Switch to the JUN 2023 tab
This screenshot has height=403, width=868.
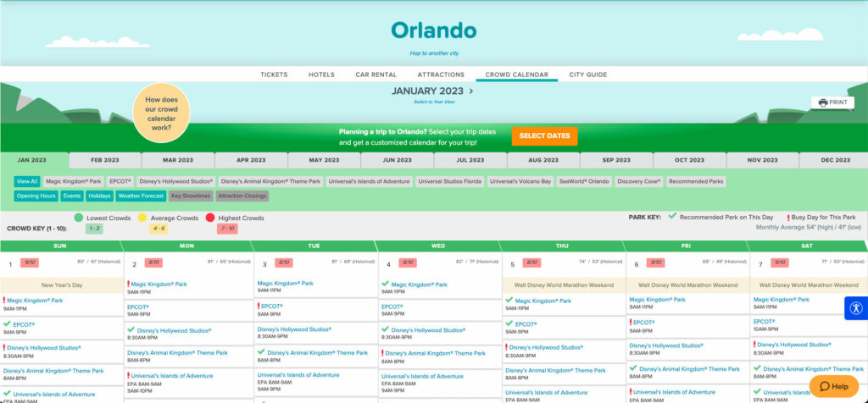point(398,160)
